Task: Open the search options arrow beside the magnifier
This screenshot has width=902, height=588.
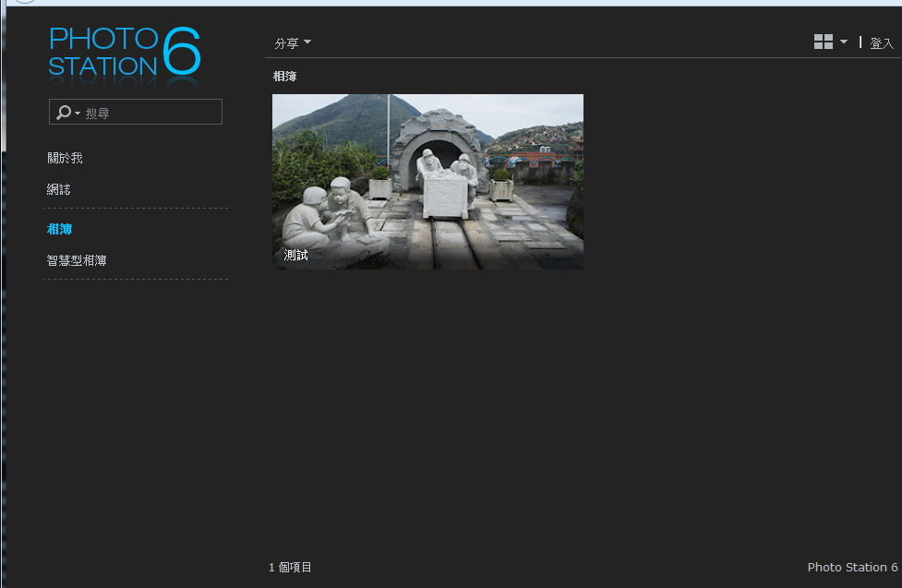Action: [78, 114]
